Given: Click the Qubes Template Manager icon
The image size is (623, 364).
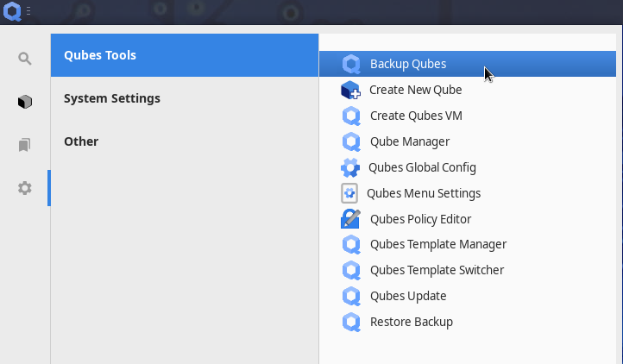Looking at the screenshot, I should pyautogui.click(x=351, y=244).
